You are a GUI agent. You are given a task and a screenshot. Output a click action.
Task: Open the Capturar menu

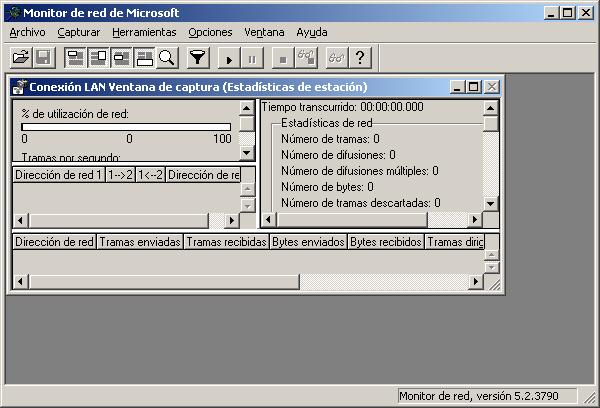coord(78,32)
